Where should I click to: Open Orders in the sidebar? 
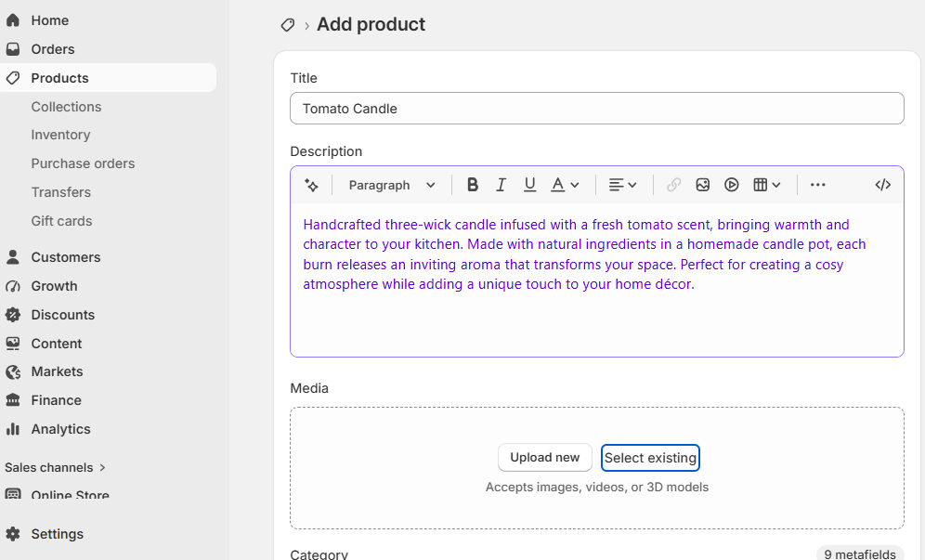click(53, 49)
